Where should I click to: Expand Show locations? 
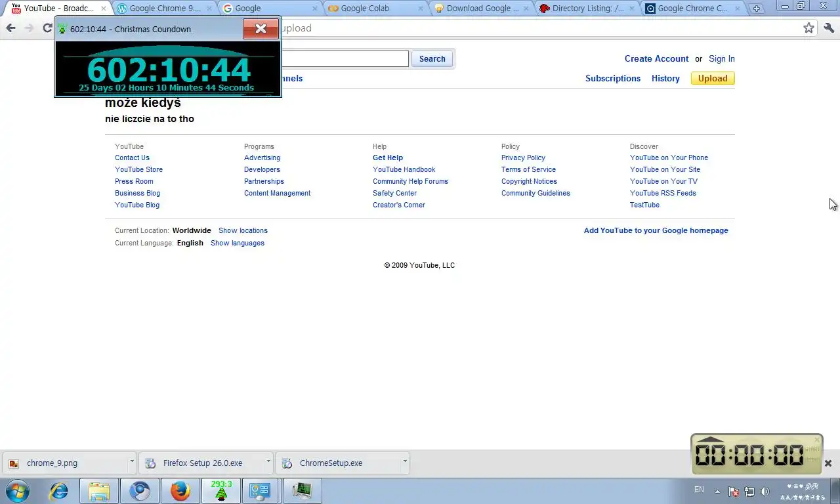pos(243,230)
